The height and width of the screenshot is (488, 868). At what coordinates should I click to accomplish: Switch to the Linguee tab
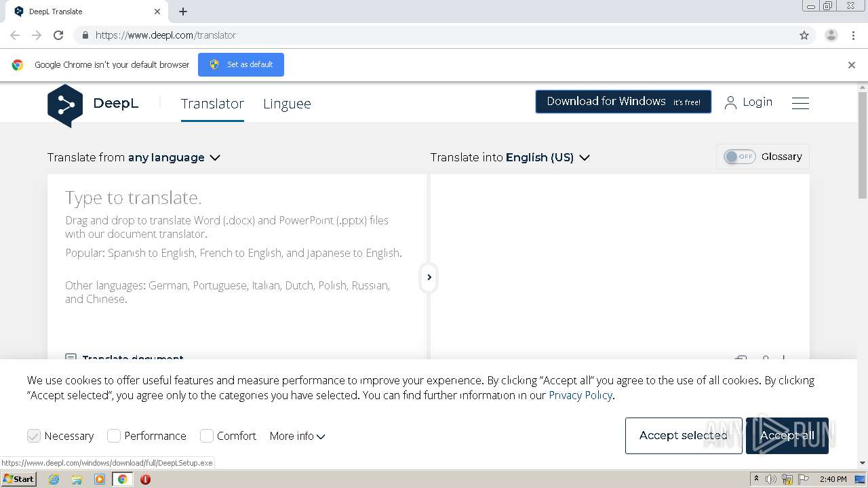[x=287, y=104]
